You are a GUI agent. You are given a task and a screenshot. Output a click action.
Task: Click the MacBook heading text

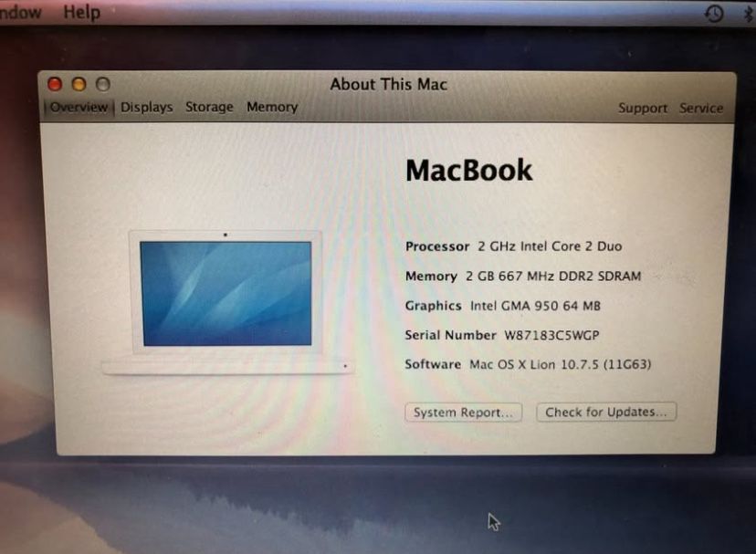coord(468,170)
